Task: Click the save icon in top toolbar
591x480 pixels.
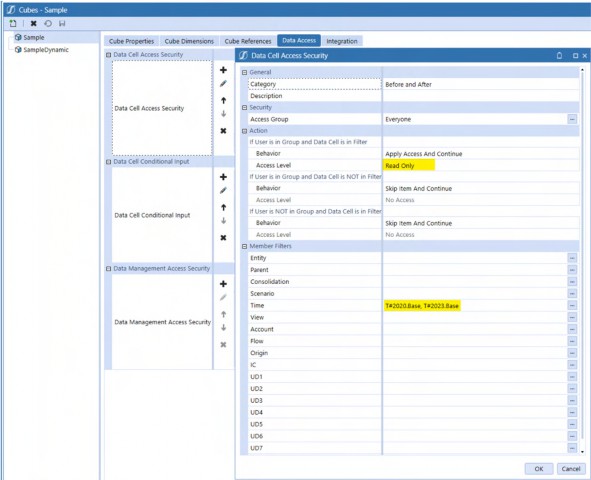Action: (62, 23)
